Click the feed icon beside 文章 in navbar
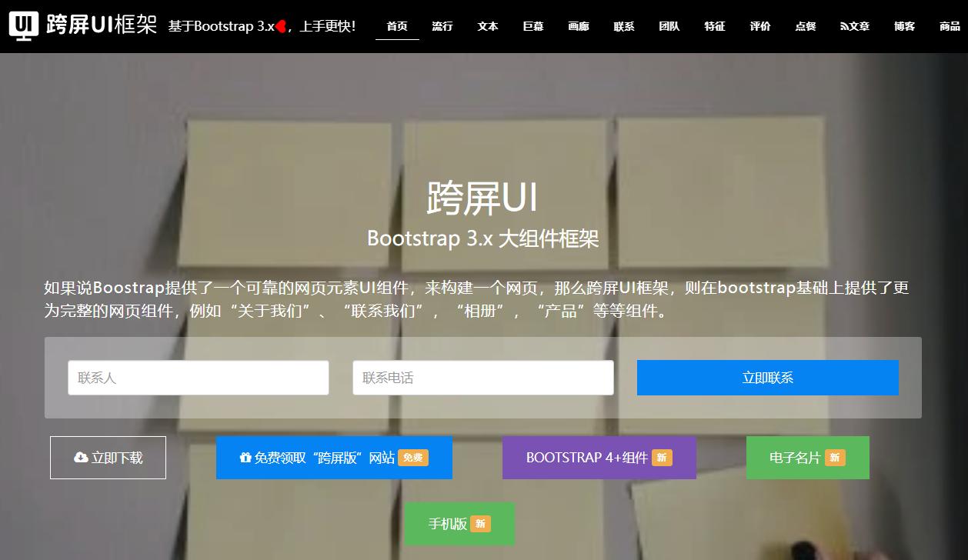 click(843, 25)
